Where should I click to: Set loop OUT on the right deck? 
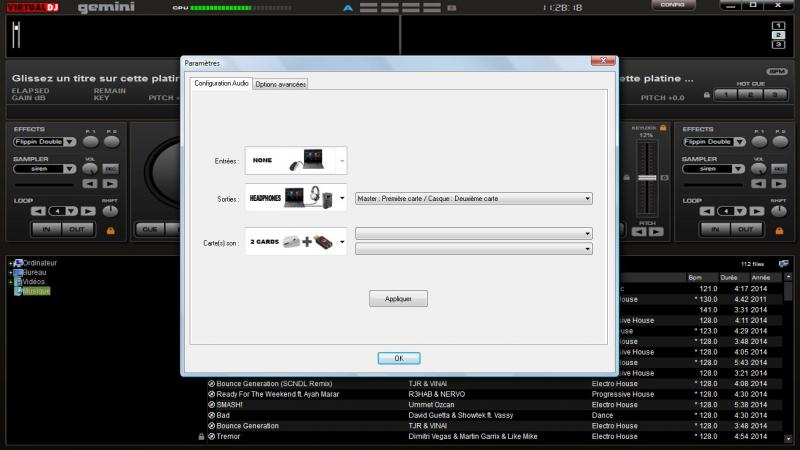[x=746, y=230]
